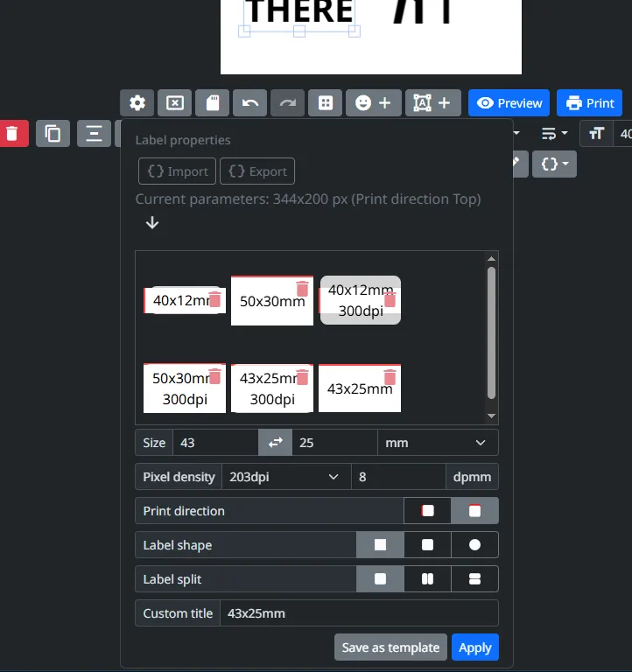Undo the last action

[250, 103]
